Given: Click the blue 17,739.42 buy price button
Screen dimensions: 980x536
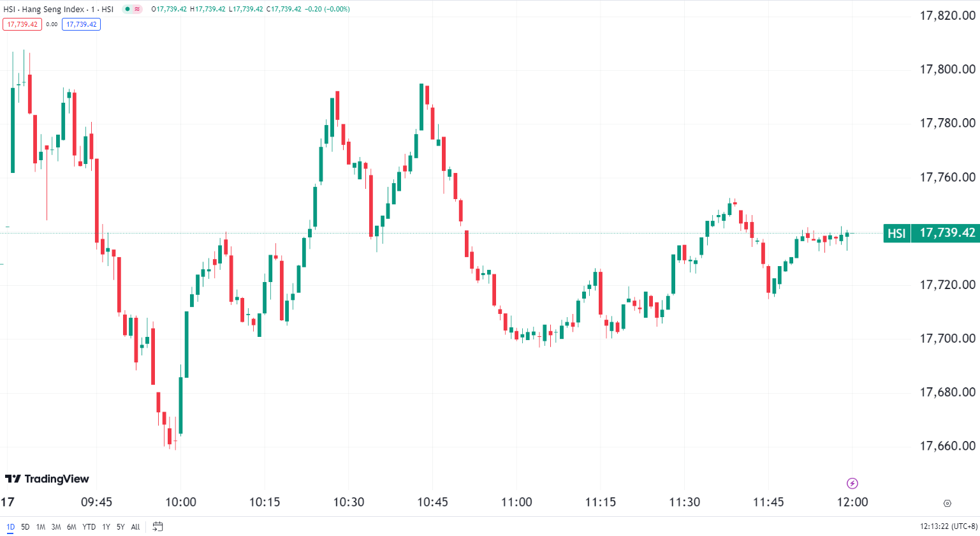Looking at the screenshot, I should pos(81,24).
